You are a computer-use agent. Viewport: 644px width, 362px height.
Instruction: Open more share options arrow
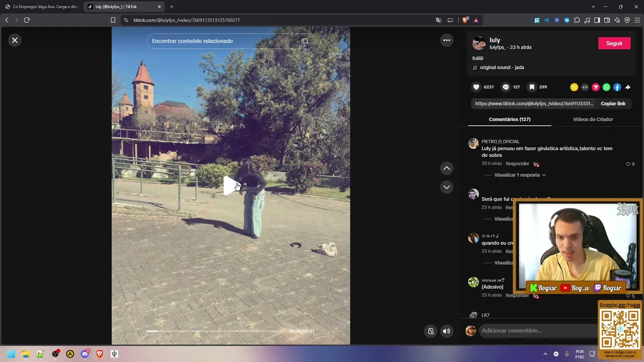(628, 87)
